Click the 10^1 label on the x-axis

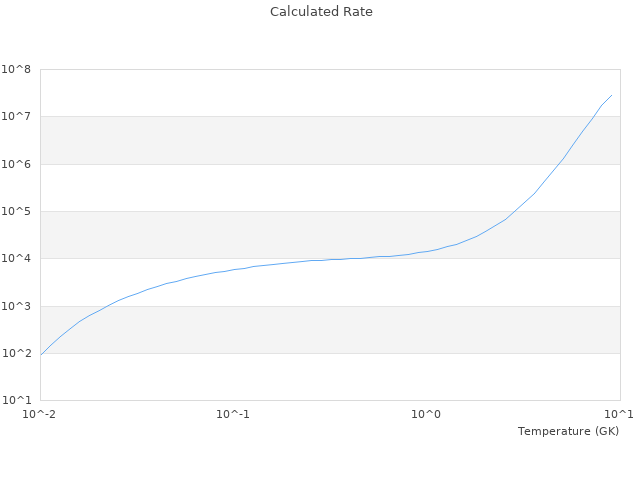[x=620, y=414]
